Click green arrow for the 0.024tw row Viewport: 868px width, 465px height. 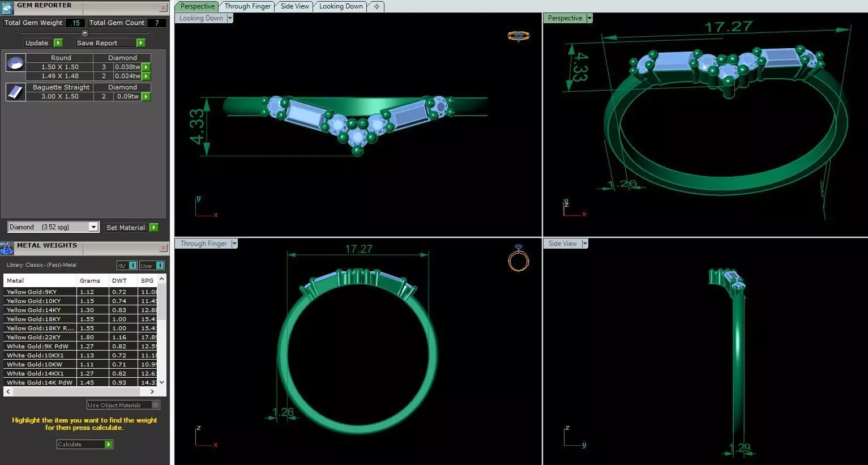[x=146, y=76]
